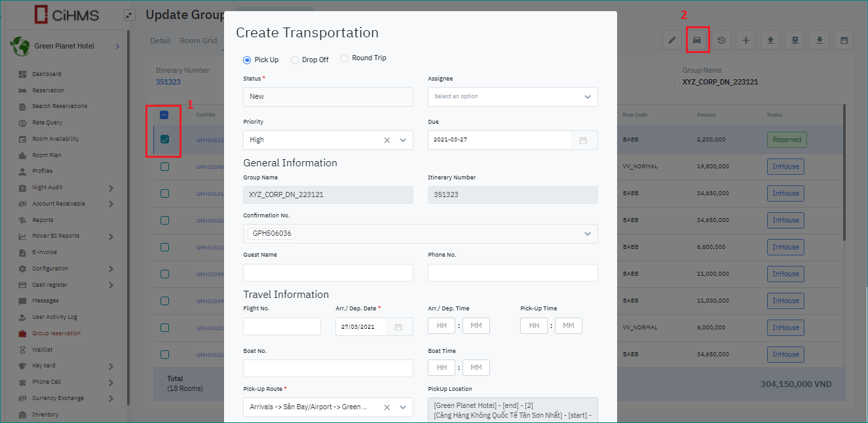This screenshot has height=423, width=868.
Task: Click the plus add icon in toolbar
Action: coord(745,41)
